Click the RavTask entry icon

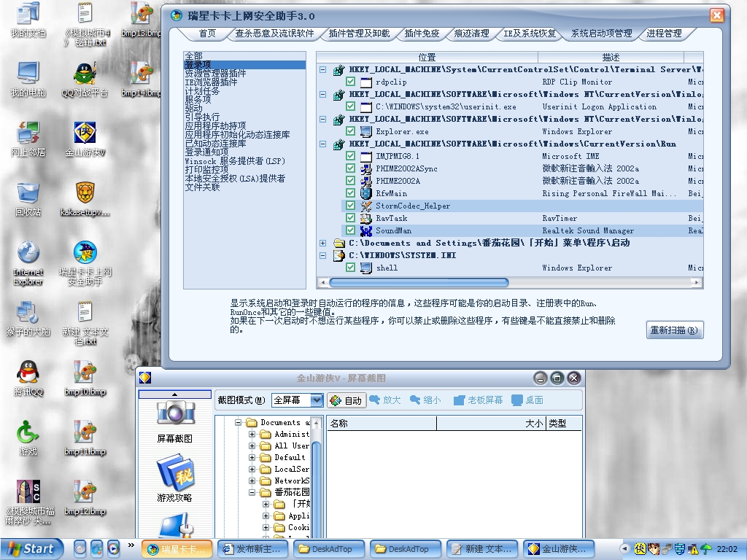tap(366, 218)
